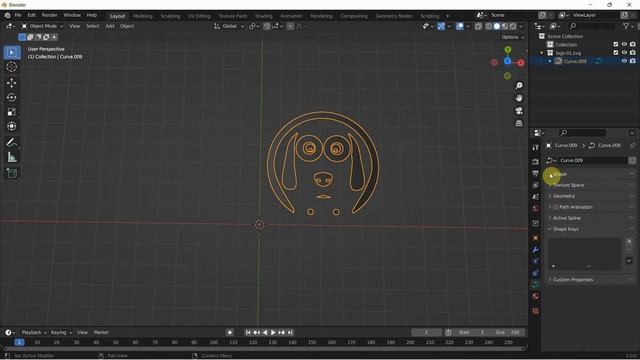Open the Render menu

pyautogui.click(x=50, y=15)
